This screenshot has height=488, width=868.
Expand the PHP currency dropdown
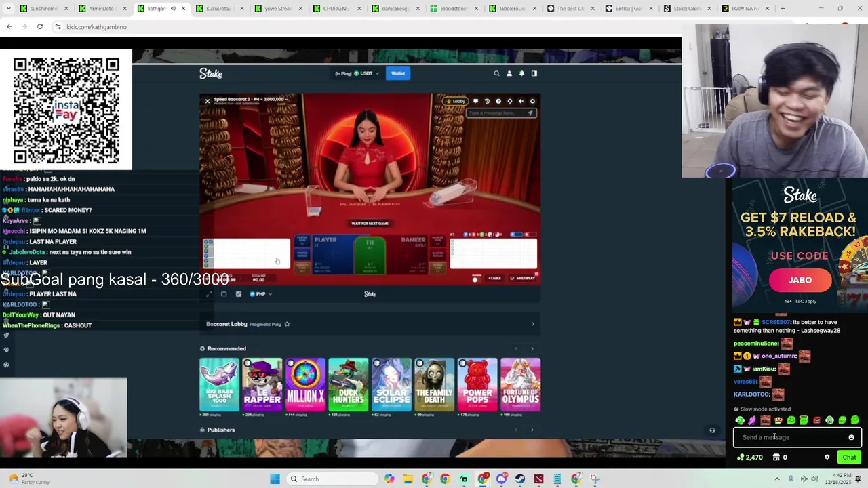[261, 294]
